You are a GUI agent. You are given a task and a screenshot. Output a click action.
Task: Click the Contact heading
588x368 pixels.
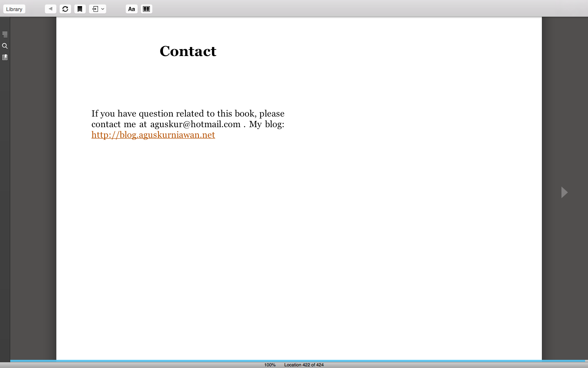coord(188,51)
